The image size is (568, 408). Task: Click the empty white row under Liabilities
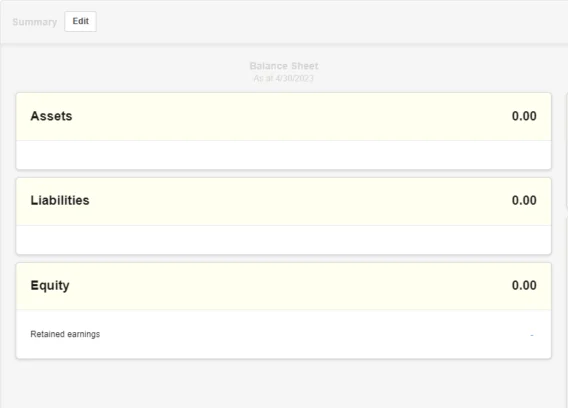point(284,240)
